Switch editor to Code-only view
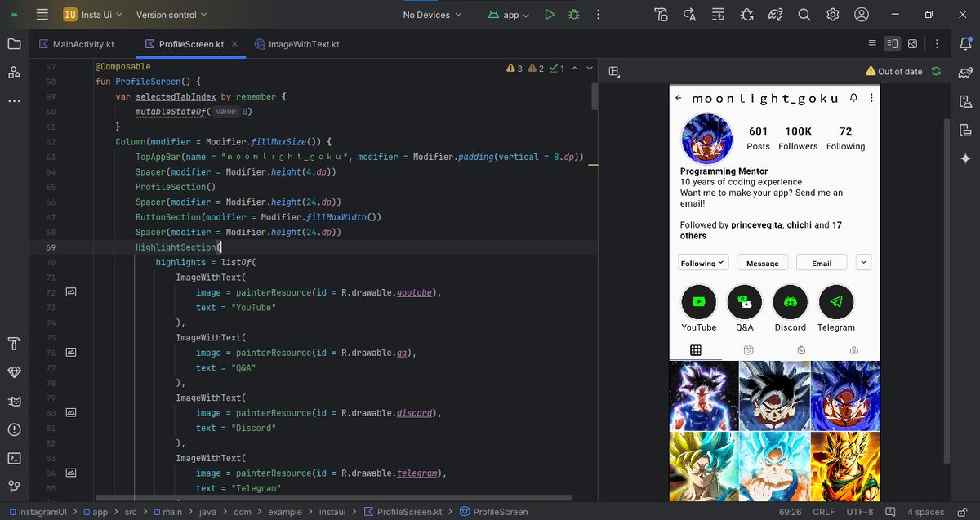The image size is (980, 520). [x=872, y=44]
